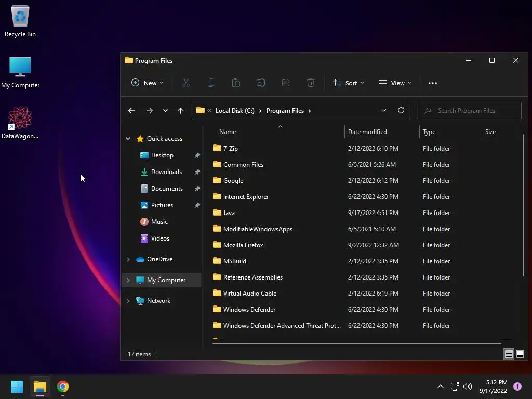Switch to details view layout icon
The height and width of the screenshot is (399, 532).
click(x=509, y=354)
